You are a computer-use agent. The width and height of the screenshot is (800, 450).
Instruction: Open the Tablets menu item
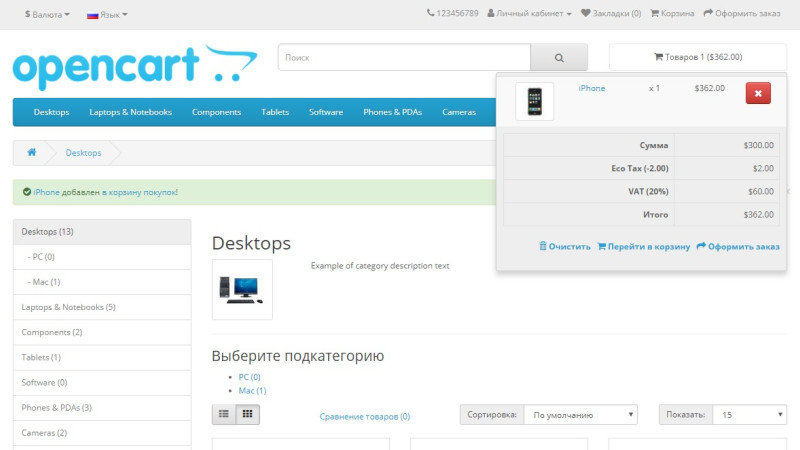point(275,112)
